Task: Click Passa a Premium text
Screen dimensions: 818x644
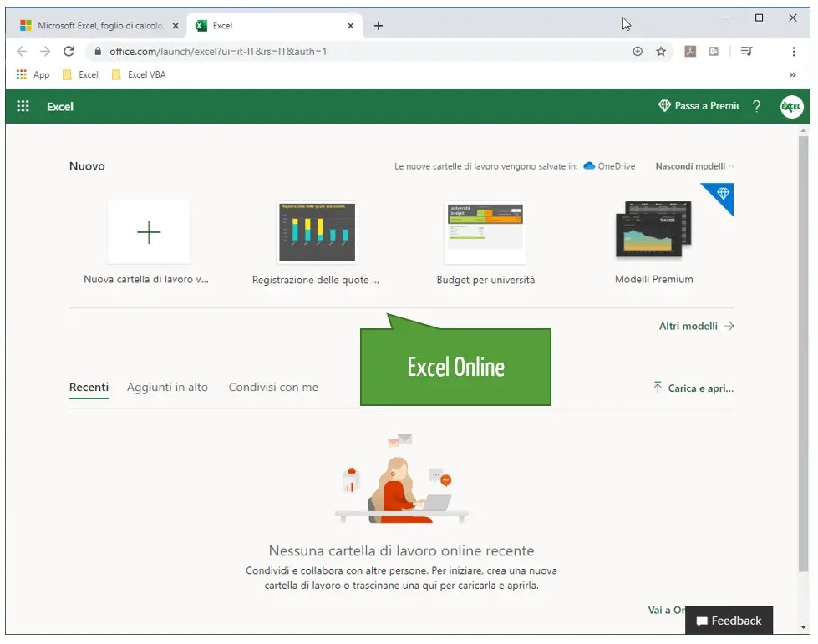Action: pos(707,106)
